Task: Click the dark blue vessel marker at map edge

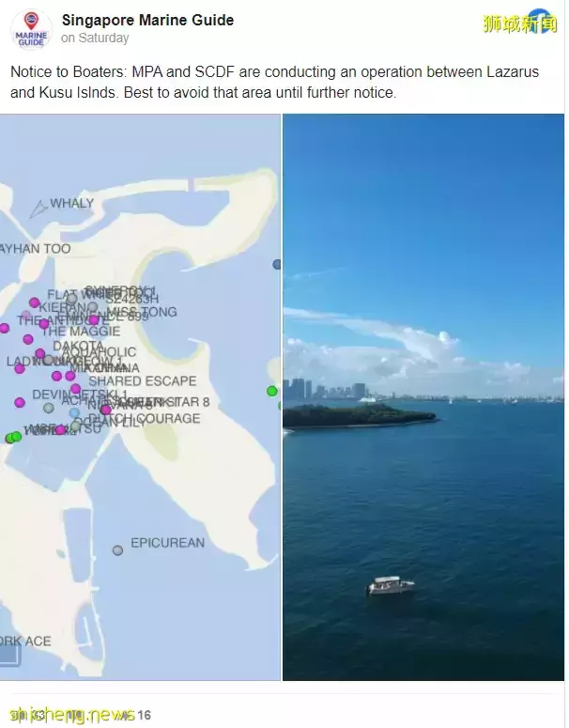Action: click(x=277, y=264)
